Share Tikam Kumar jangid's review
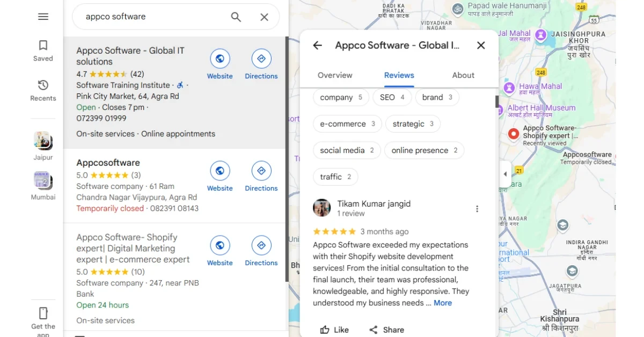 click(386, 330)
